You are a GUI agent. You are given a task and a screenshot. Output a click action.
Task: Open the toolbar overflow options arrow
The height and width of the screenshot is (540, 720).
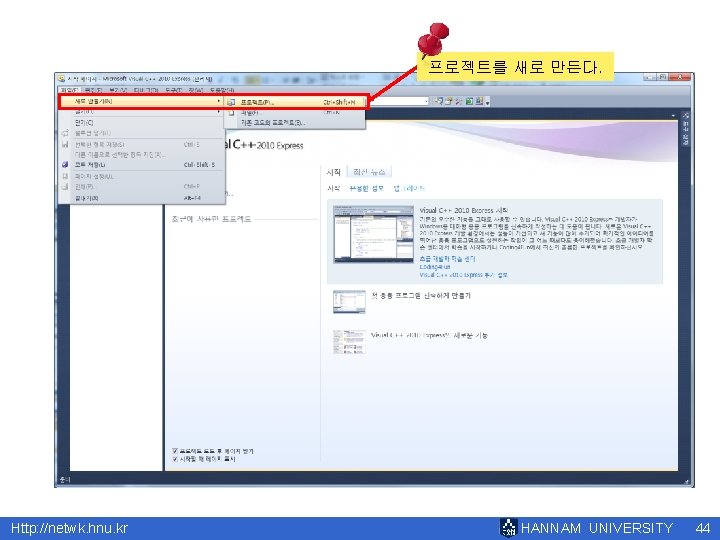[x=487, y=102]
